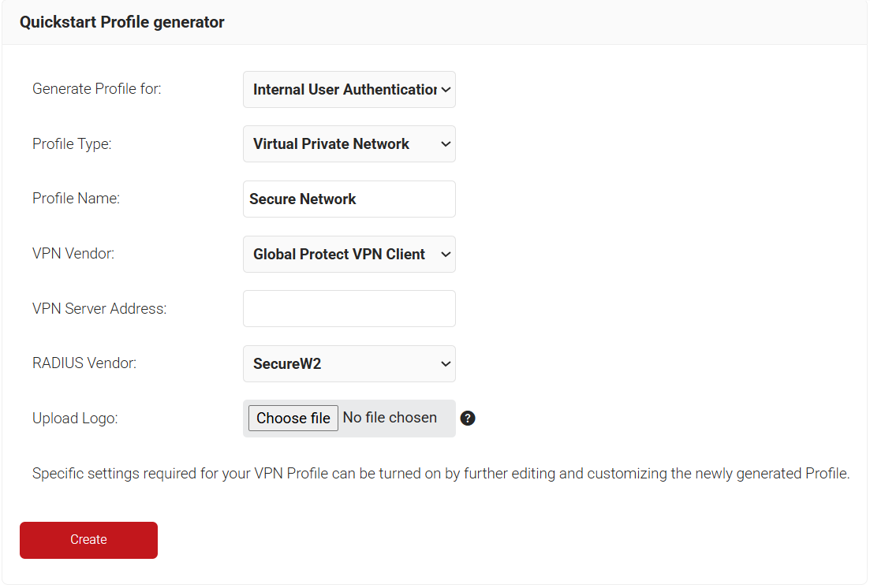
Task: Focus the Profile Name text field
Action: click(x=349, y=199)
